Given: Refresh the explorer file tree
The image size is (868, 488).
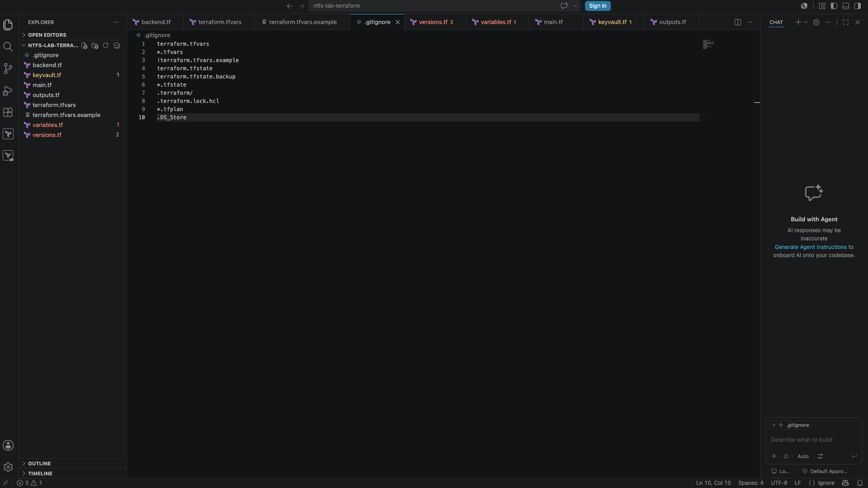Looking at the screenshot, I should 106,45.
